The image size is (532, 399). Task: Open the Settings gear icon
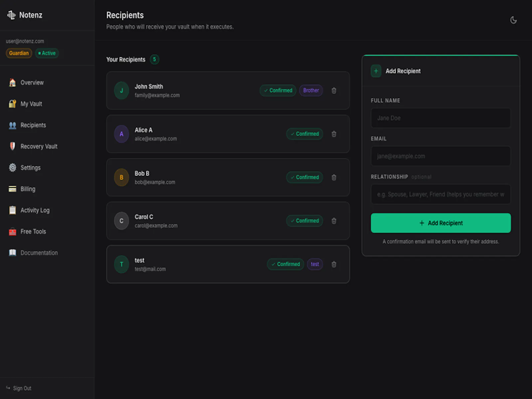click(13, 168)
